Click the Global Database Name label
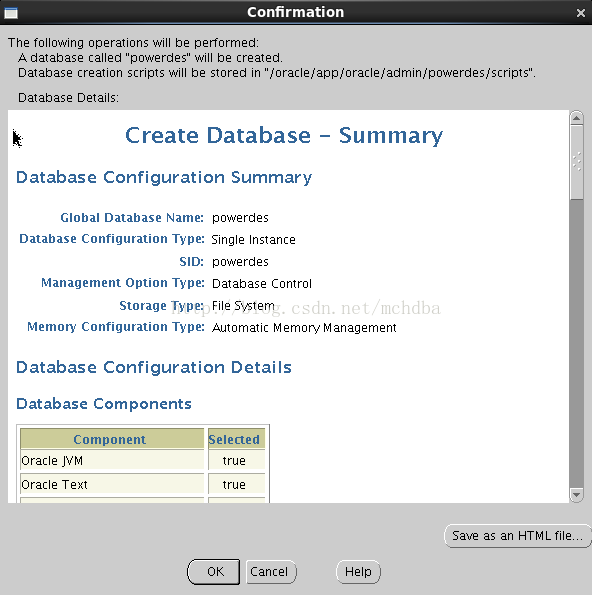The width and height of the screenshot is (592, 595). tap(132, 218)
